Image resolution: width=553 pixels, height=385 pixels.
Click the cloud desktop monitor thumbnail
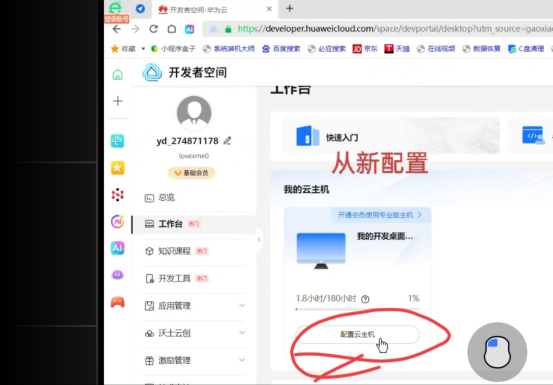tap(321, 251)
